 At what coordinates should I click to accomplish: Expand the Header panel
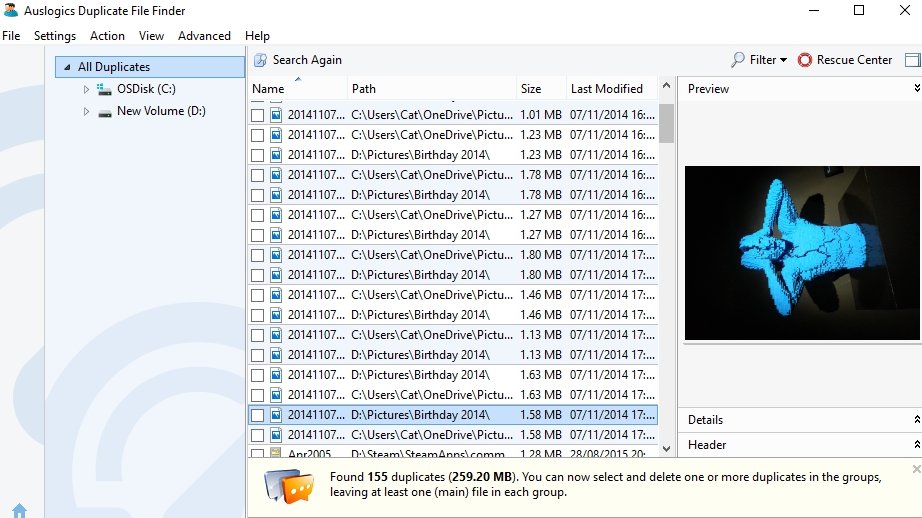pos(917,445)
